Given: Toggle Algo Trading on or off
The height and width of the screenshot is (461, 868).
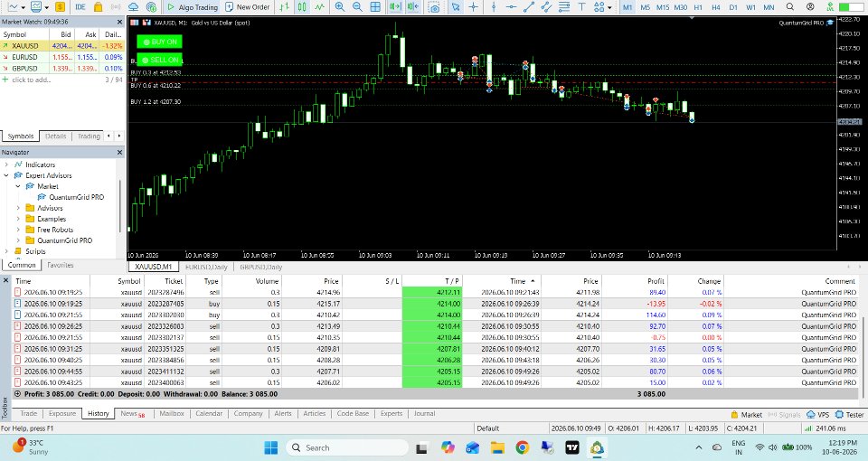Looking at the screenshot, I should tap(193, 7).
